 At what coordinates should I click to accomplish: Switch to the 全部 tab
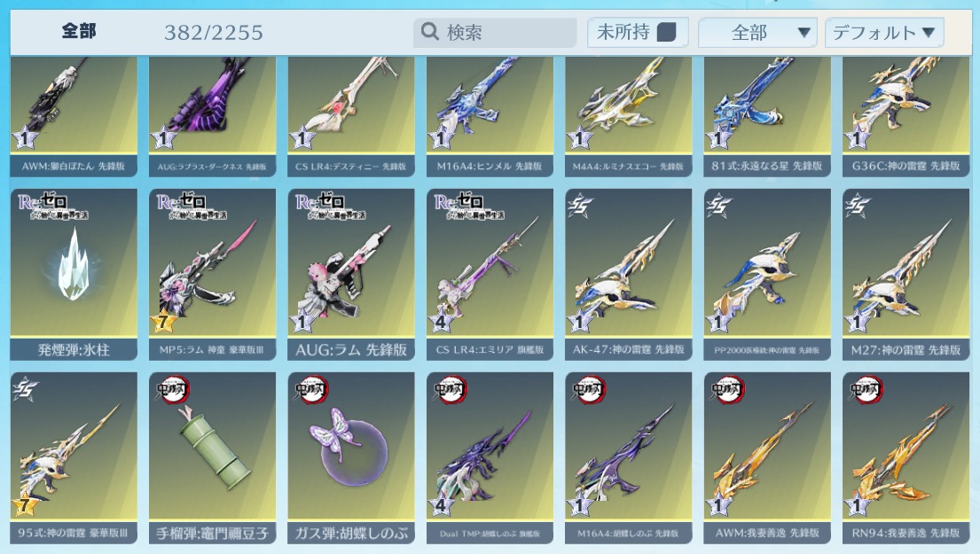coord(79,31)
